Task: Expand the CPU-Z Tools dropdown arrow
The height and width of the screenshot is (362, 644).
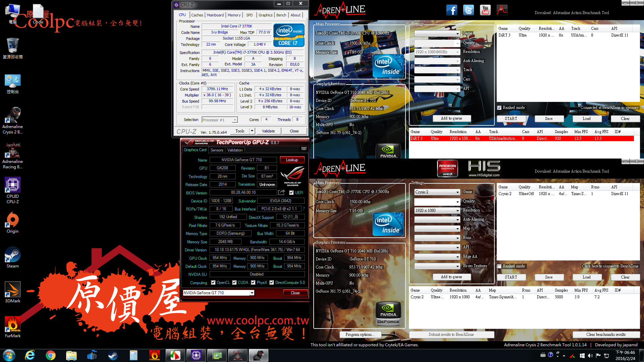Action: pyautogui.click(x=252, y=131)
